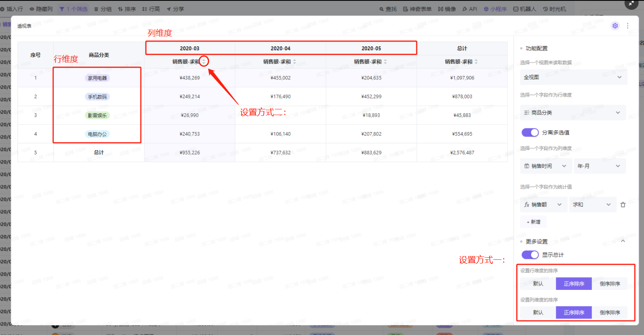Click the 家用电器 category tag
644x335 pixels.
pyautogui.click(x=98, y=78)
